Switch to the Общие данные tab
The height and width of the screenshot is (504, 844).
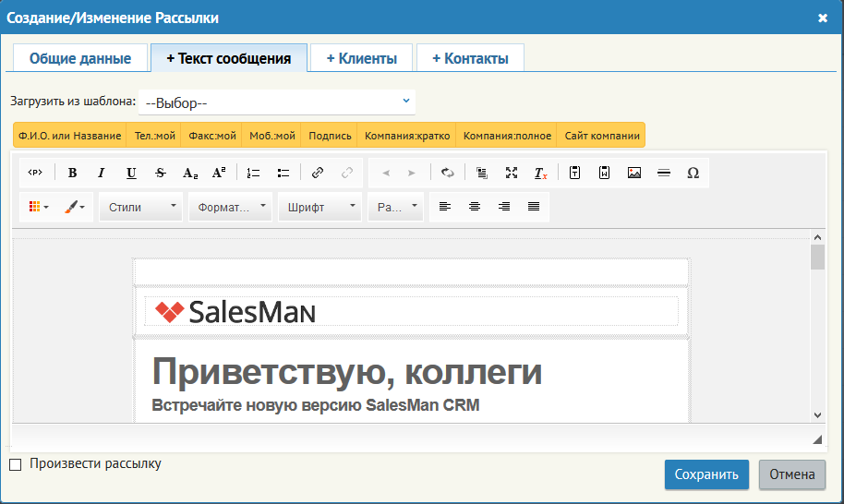(x=79, y=58)
